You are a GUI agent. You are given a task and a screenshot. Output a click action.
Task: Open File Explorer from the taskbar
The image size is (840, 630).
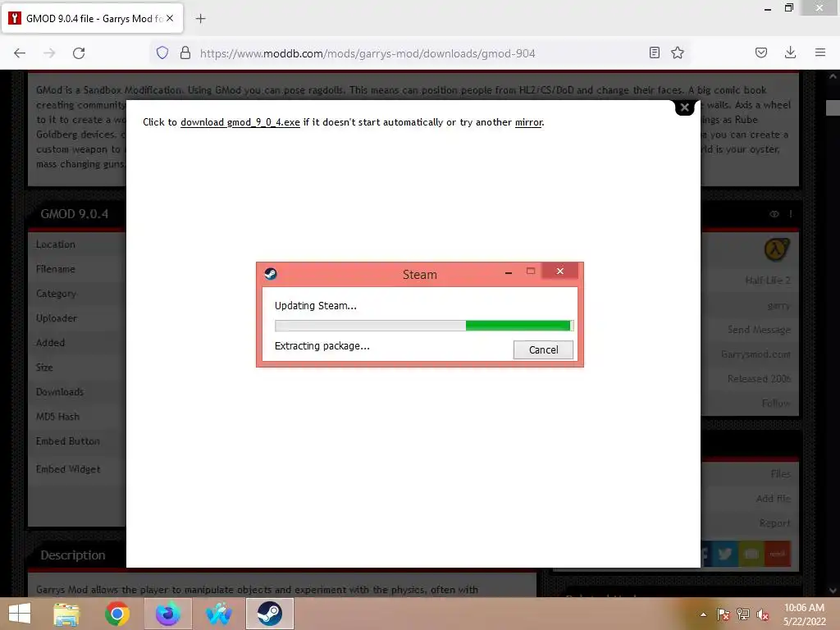tap(66, 614)
